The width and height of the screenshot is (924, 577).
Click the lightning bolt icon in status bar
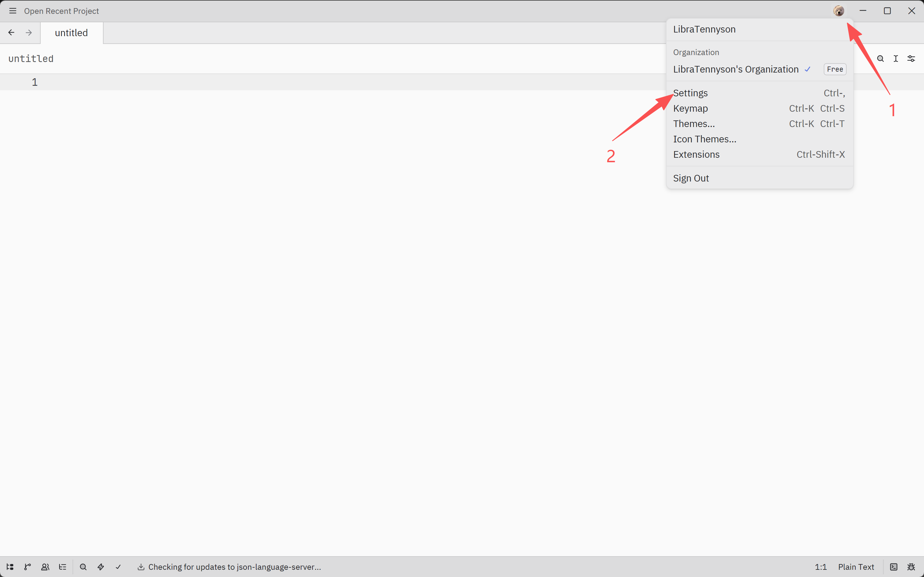click(x=101, y=567)
